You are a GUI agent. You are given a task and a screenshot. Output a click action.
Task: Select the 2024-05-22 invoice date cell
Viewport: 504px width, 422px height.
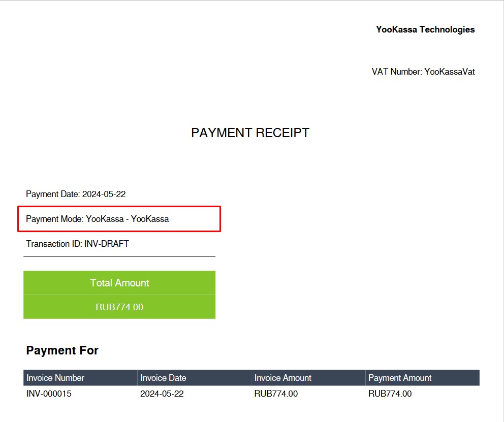162,394
